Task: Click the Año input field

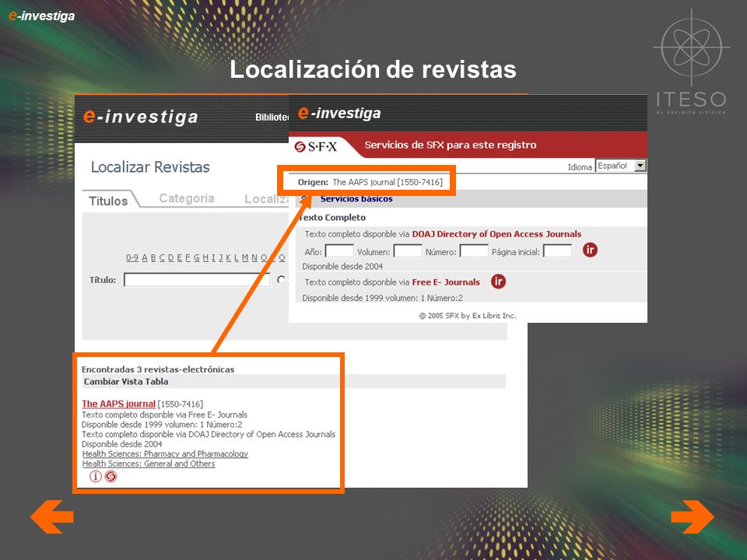Action: click(x=339, y=250)
